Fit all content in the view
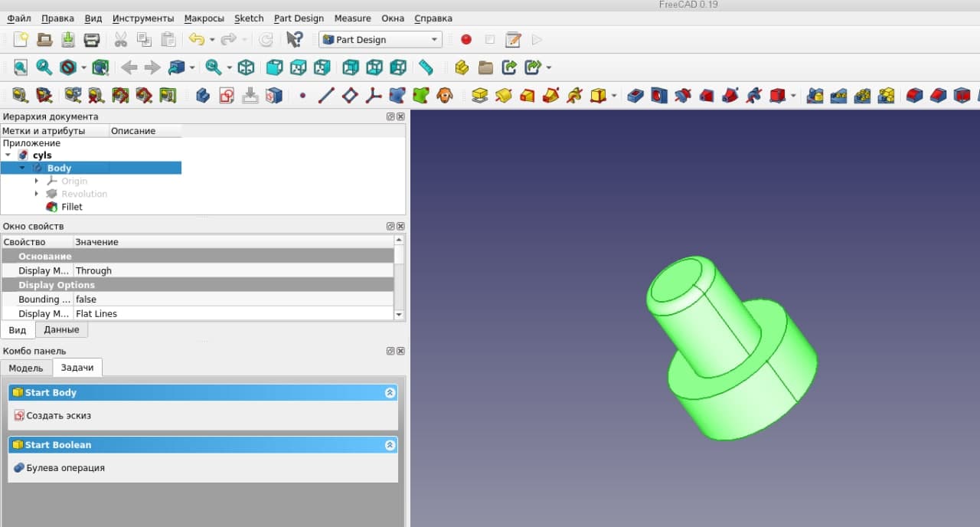 (21, 67)
